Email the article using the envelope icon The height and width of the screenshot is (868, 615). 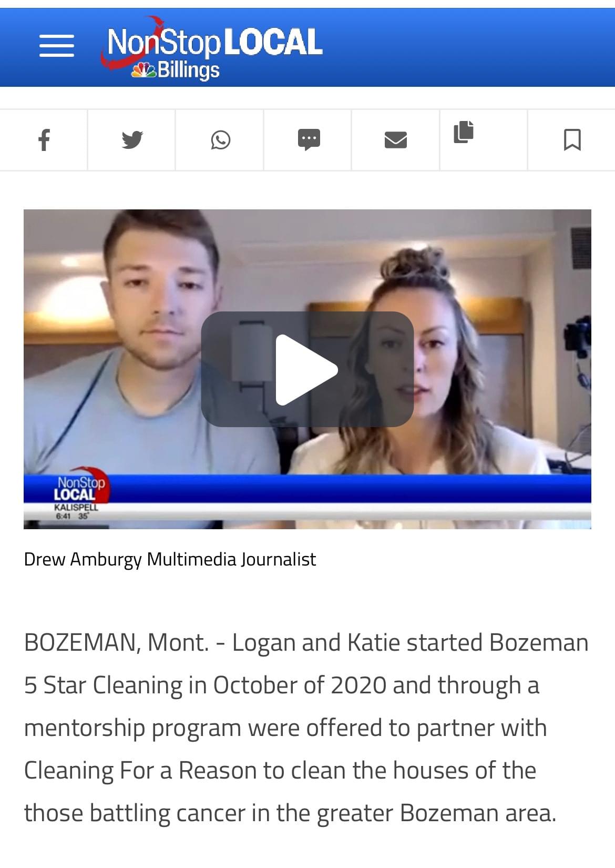tap(396, 140)
